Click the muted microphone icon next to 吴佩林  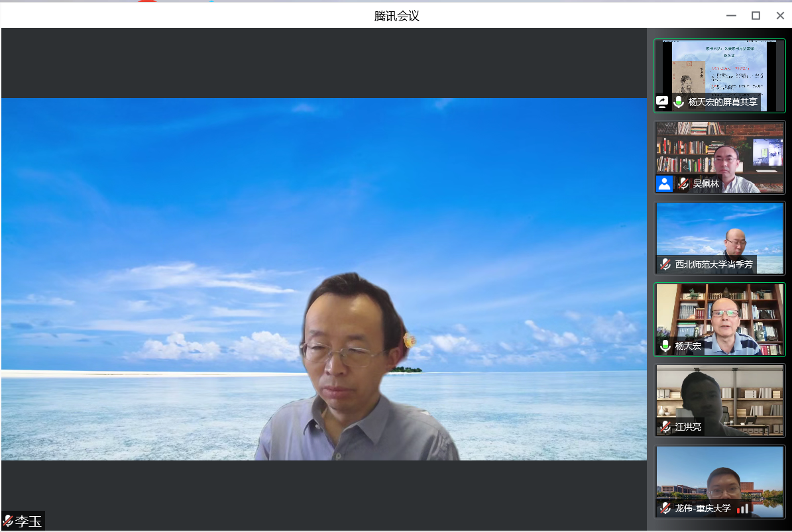[x=683, y=184]
